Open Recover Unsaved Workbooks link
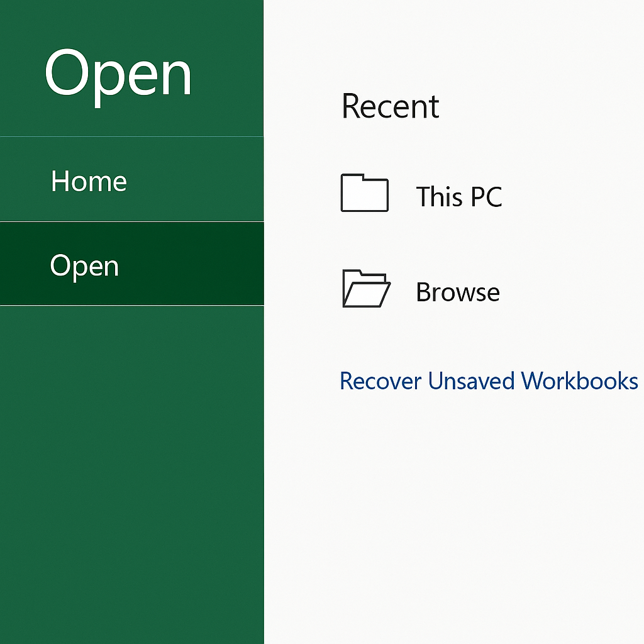The height and width of the screenshot is (644, 644). coord(489,380)
